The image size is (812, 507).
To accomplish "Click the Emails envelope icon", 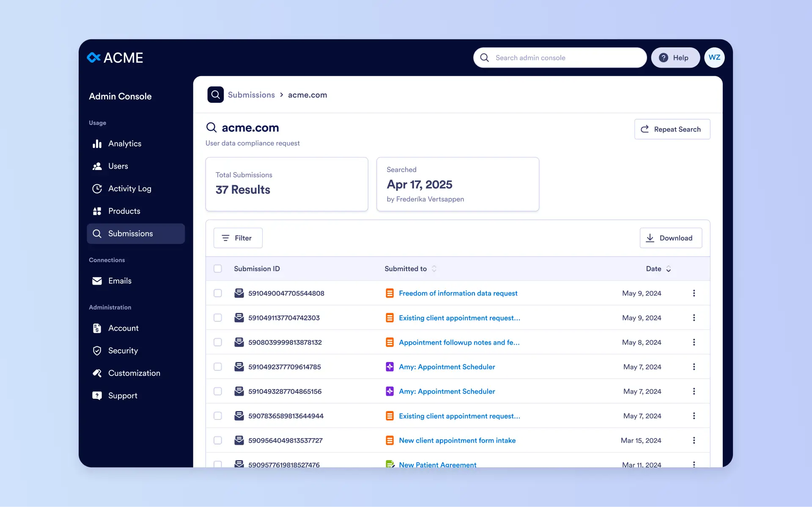I will 97,281.
